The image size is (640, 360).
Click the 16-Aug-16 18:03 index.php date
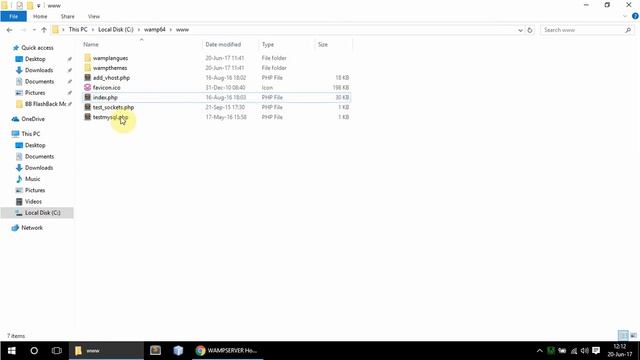click(226, 98)
